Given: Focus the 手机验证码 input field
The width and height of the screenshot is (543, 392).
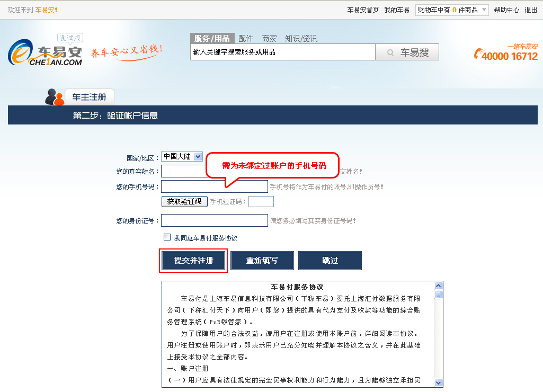Looking at the screenshot, I should coord(261,201).
